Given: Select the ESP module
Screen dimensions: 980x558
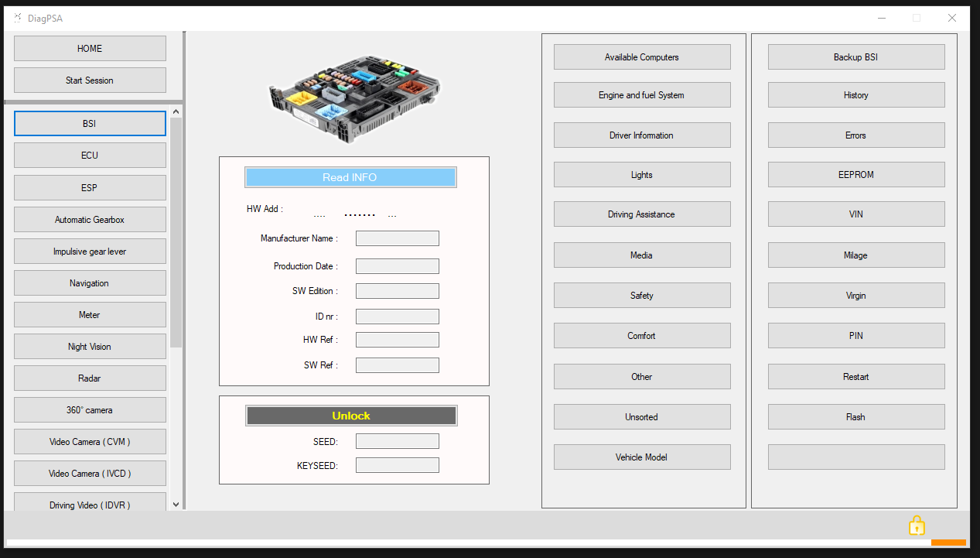Looking at the screenshot, I should pos(90,187).
